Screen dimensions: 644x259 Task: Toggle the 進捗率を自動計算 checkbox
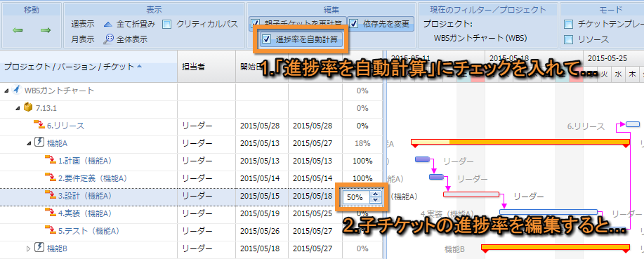(267, 39)
